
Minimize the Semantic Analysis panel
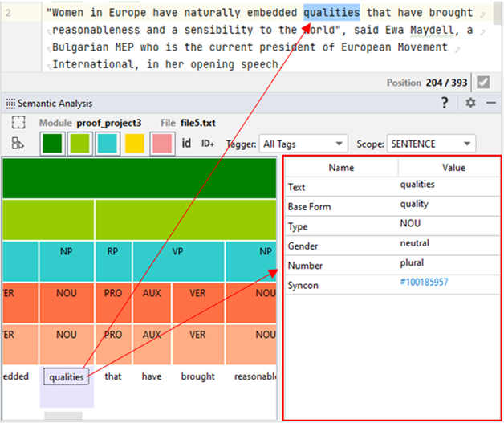490,103
